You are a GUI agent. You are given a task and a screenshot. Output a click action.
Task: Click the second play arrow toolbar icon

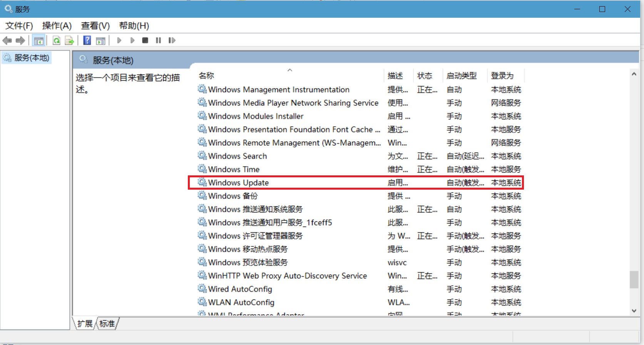tap(132, 40)
